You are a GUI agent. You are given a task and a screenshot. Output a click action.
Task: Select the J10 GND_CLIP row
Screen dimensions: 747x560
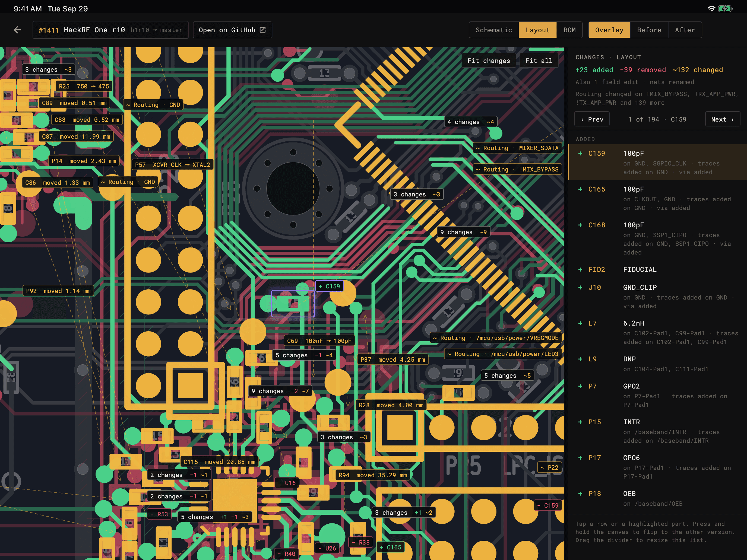[657, 296]
